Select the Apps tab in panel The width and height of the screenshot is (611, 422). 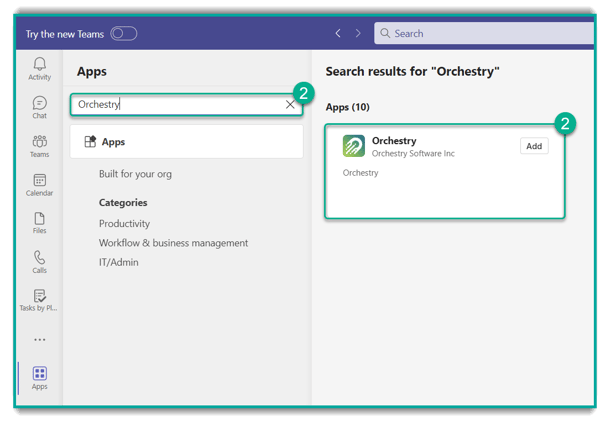pyautogui.click(x=186, y=142)
